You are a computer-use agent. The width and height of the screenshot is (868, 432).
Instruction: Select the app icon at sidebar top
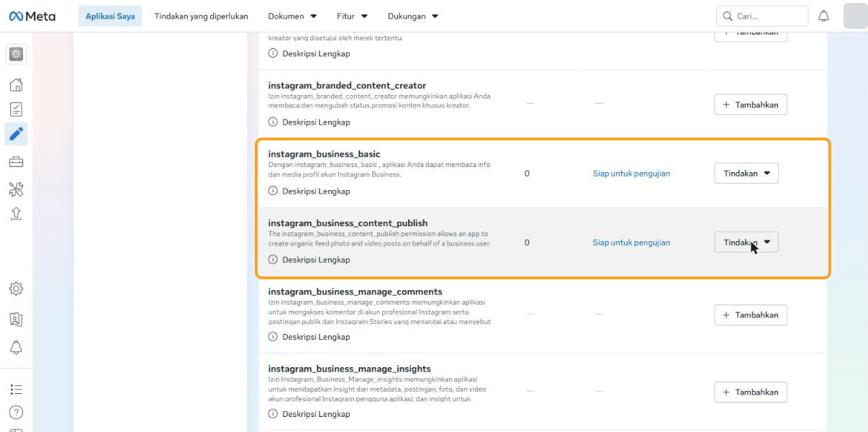(16, 54)
